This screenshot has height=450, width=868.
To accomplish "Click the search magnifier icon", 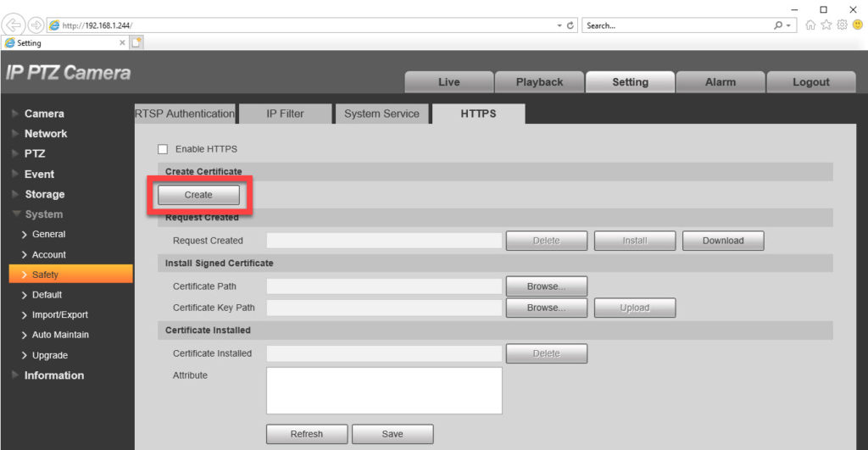I will pyautogui.click(x=779, y=25).
